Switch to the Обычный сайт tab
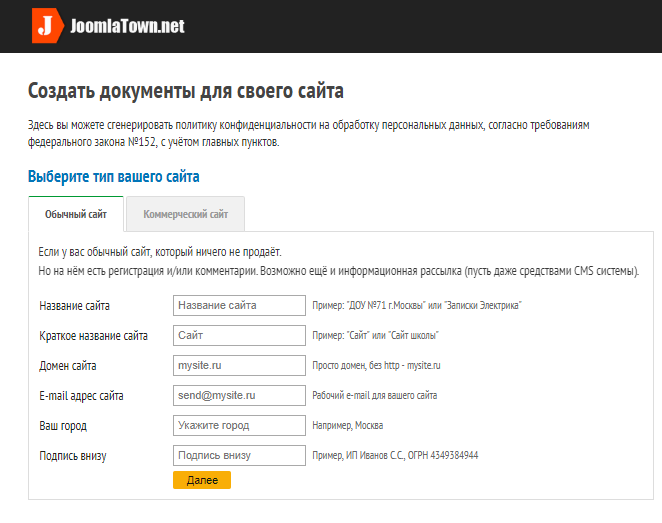This screenshot has width=662, height=523. point(76,214)
